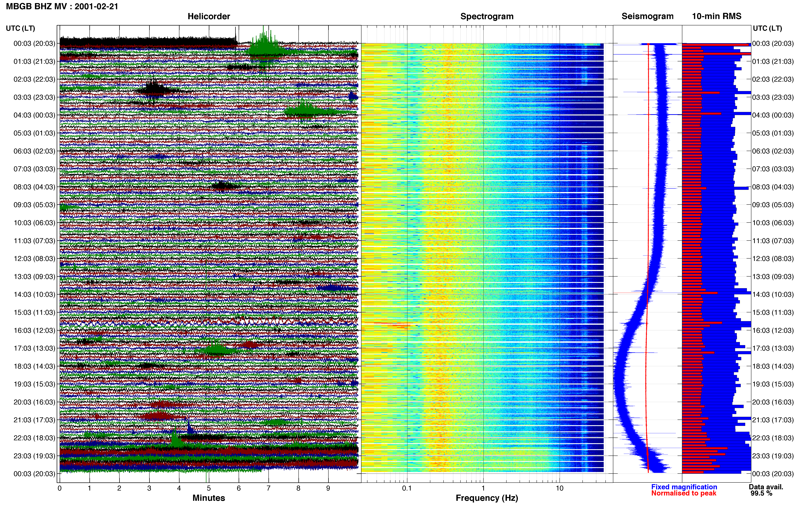The height and width of the screenshot is (508, 812).
Task: Click the left '08:03 (04:03)' time label
Action: tap(34, 187)
